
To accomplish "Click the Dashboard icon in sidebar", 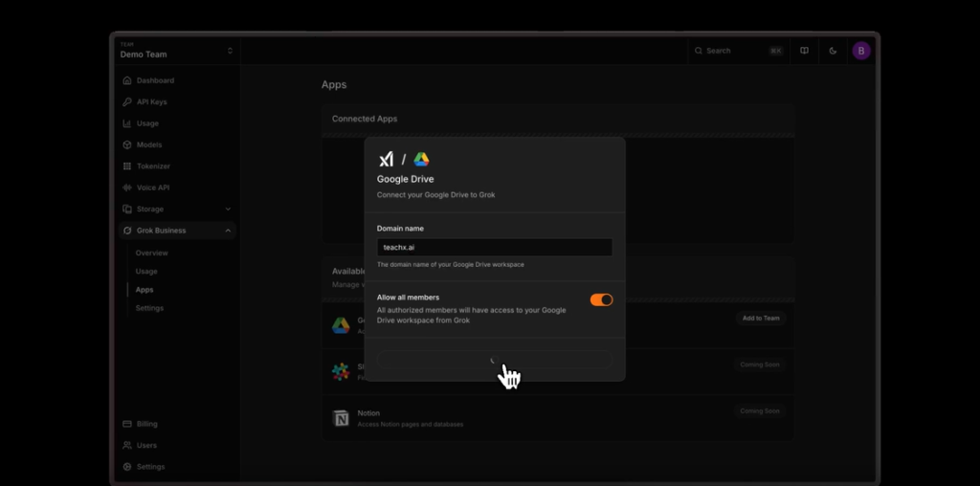I will (127, 80).
